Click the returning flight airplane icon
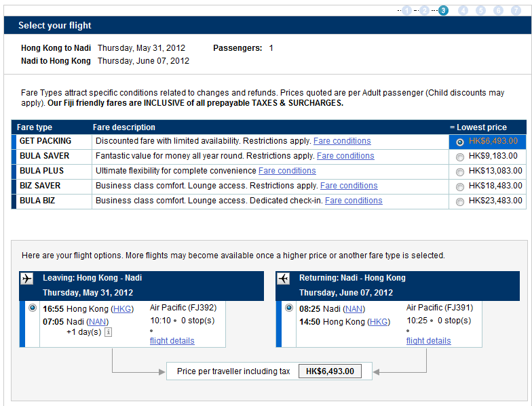 [x=284, y=279]
